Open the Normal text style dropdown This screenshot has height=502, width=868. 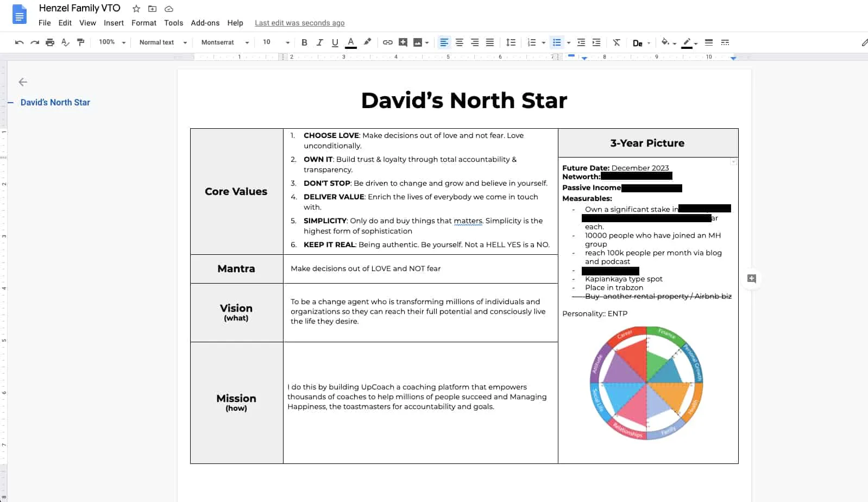tap(163, 42)
